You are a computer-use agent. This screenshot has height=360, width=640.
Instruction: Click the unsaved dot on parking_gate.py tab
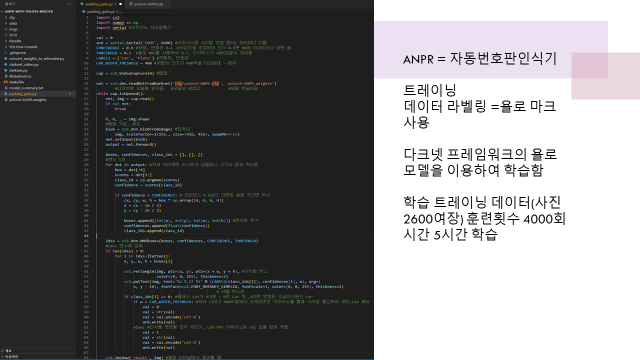click(120, 4)
